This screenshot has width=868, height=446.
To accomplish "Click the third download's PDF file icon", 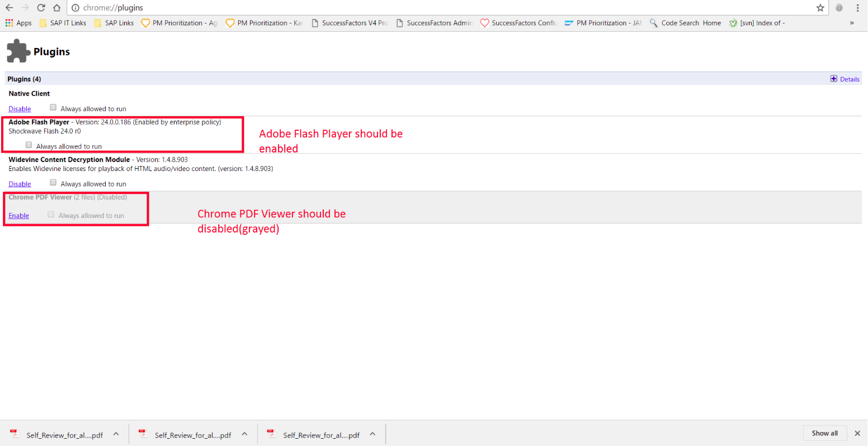I will 271,434.
